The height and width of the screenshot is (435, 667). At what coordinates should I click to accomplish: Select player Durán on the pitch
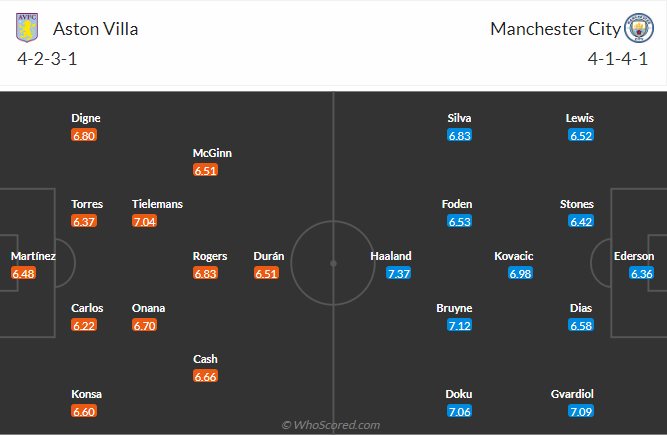tap(269, 256)
